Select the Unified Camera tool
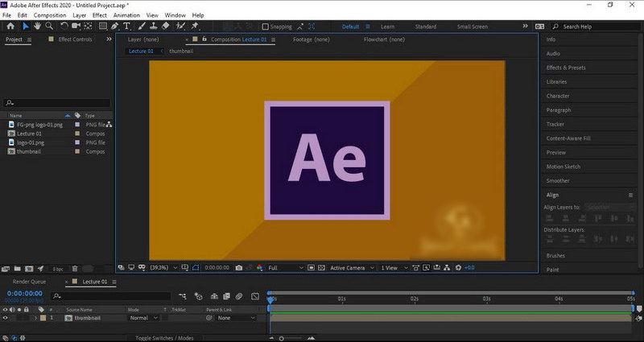Image resolution: width=644 pixels, height=342 pixels. [76, 26]
